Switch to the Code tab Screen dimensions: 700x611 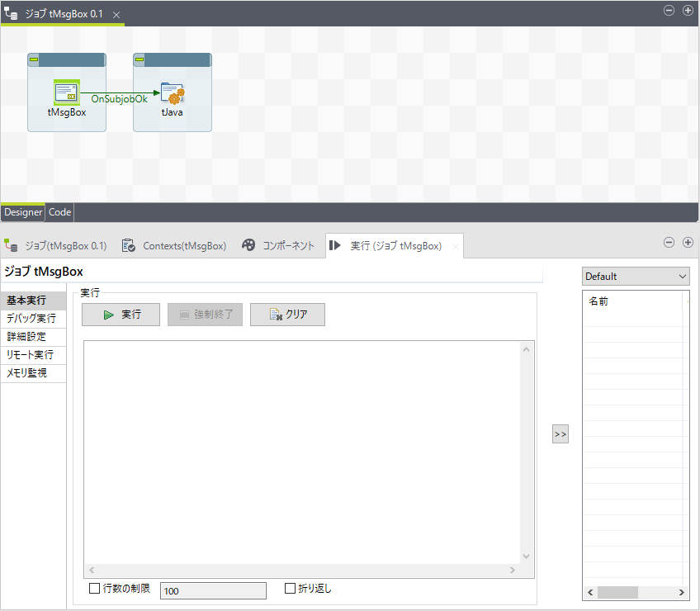tap(59, 212)
